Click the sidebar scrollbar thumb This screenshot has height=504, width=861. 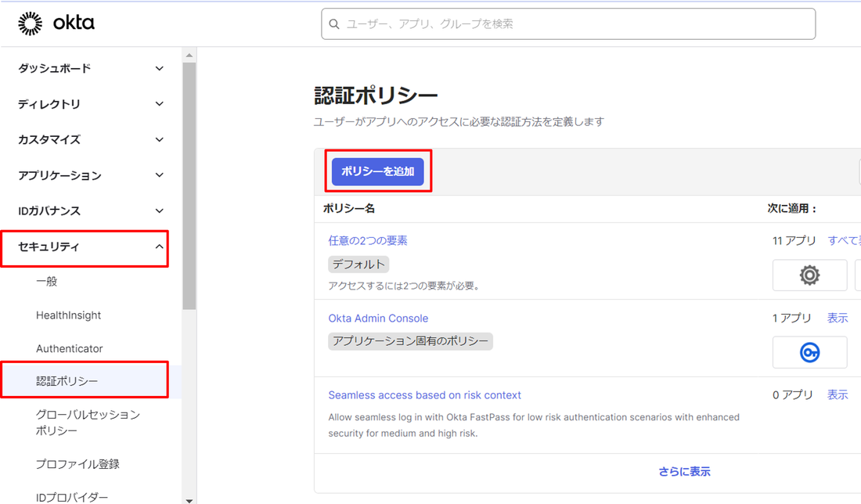189,186
